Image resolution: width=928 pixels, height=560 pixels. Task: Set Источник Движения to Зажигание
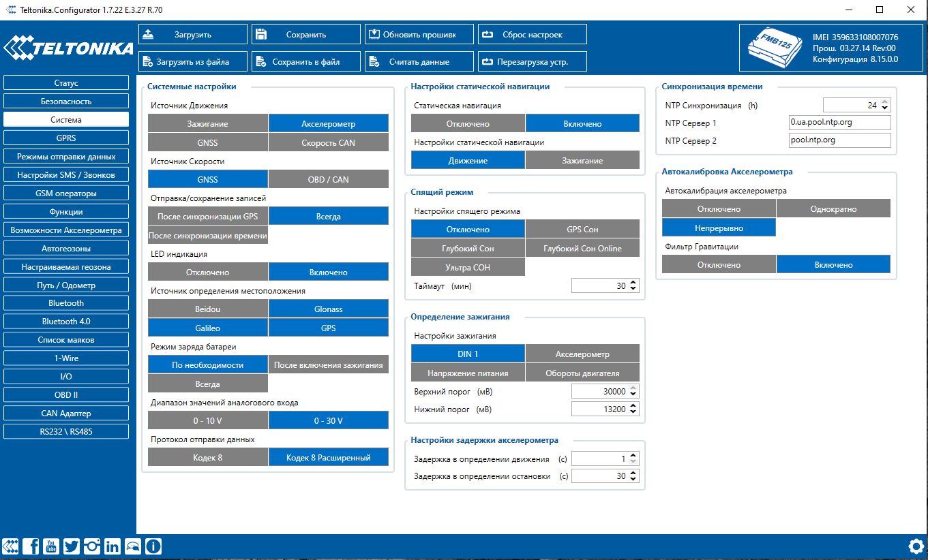[x=207, y=123]
